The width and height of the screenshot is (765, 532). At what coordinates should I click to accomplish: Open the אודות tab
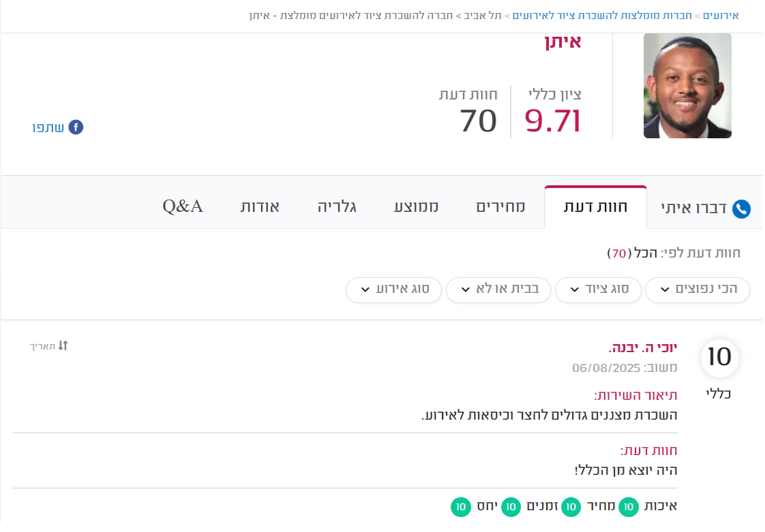[260, 207]
